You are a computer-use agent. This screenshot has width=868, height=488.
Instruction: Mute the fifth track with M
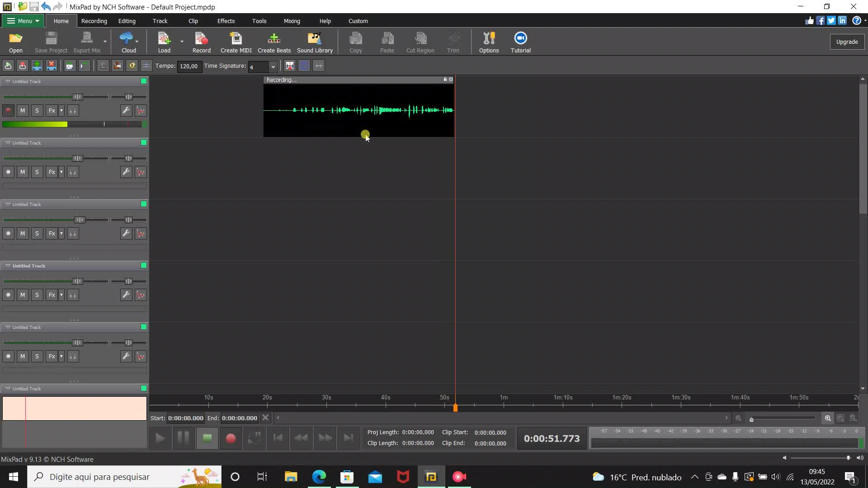click(23, 356)
